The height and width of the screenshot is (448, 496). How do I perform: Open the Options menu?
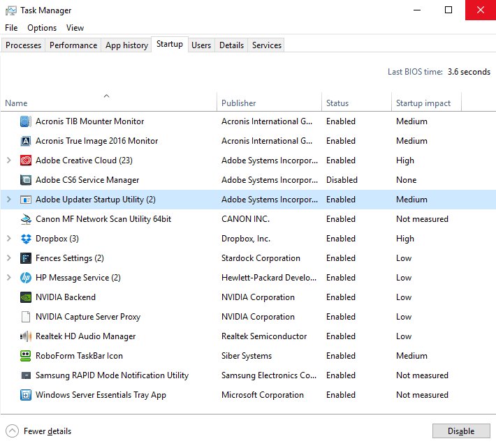[x=42, y=28]
